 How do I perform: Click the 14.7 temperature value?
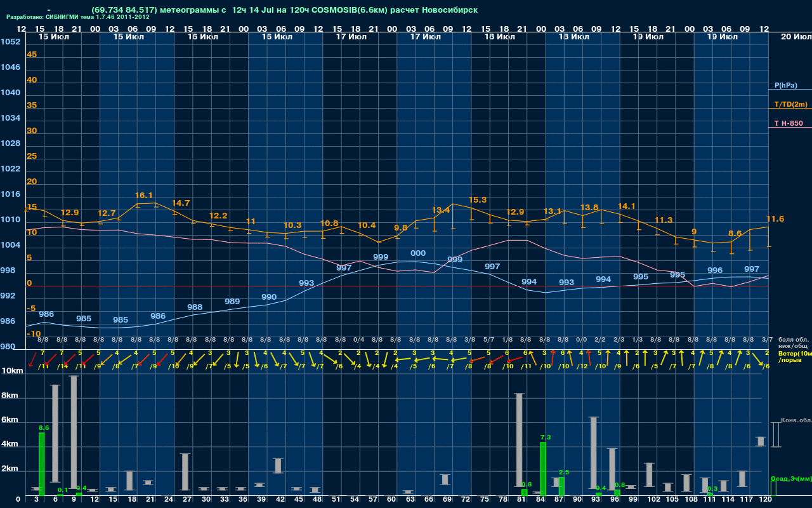(181, 203)
